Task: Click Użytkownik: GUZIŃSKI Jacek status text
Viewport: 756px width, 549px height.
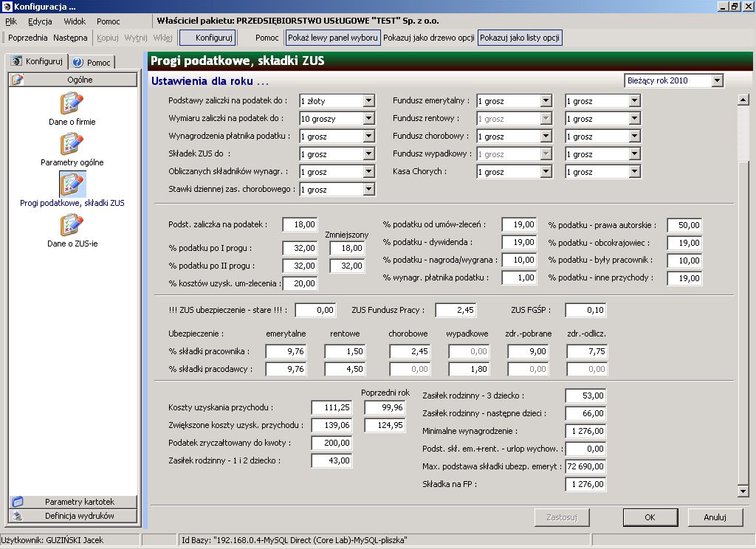Action: pos(52,540)
